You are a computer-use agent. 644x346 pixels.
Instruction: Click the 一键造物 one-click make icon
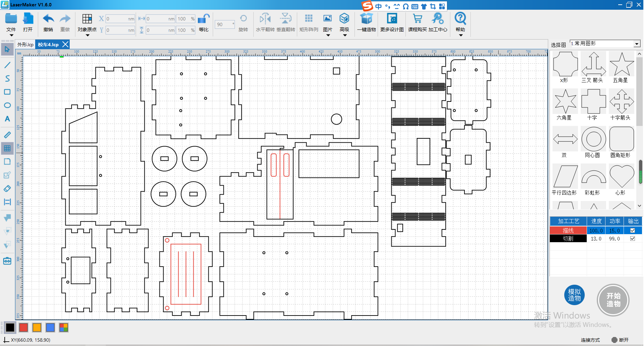click(366, 18)
